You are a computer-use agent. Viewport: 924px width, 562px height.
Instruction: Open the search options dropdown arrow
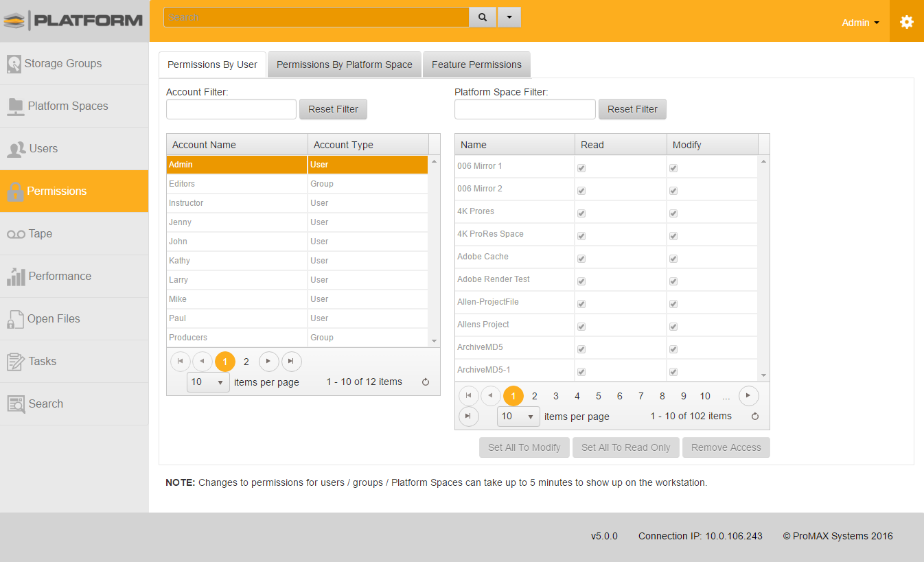tap(509, 17)
